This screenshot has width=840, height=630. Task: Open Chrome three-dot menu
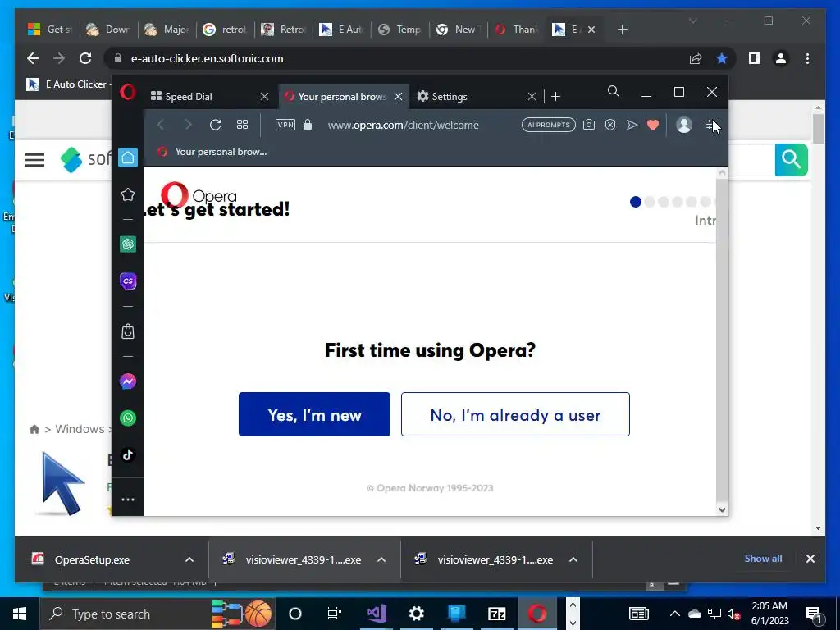[807, 58]
